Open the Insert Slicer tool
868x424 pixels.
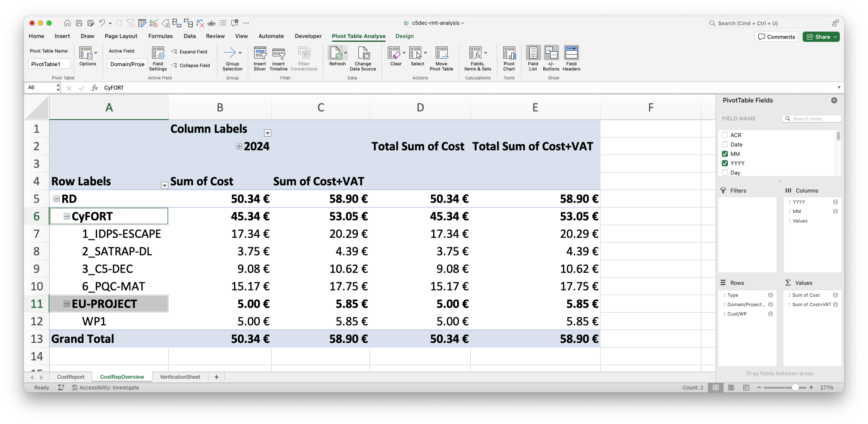[260, 58]
